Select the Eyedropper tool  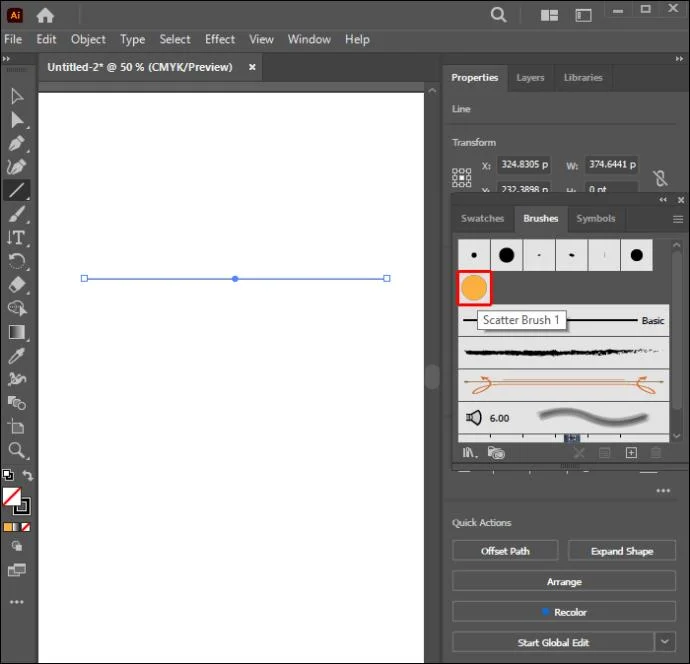(x=16, y=356)
